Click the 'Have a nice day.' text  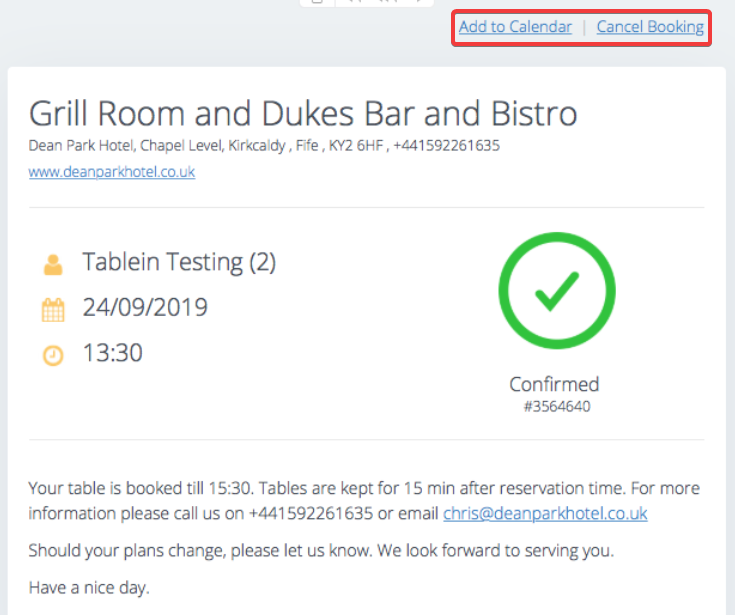(89, 587)
